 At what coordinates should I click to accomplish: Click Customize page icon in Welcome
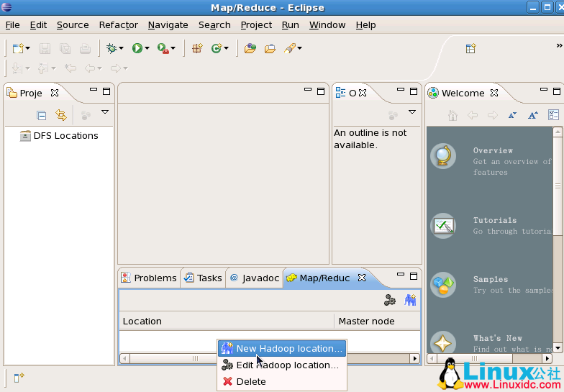point(553,115)
